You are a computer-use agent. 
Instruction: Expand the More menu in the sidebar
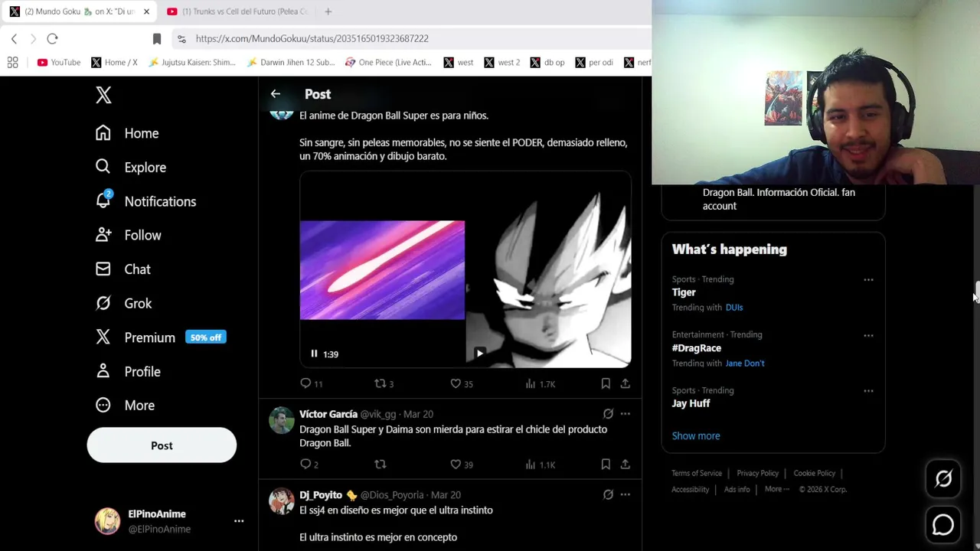[x=125, y=405]
